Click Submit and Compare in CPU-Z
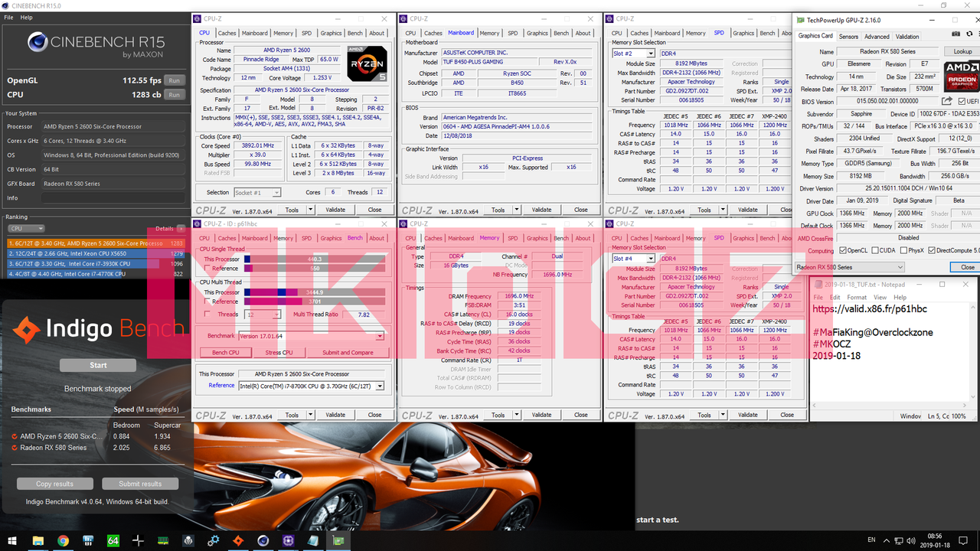Screen dimensions: 980x551 click(348, 353)
